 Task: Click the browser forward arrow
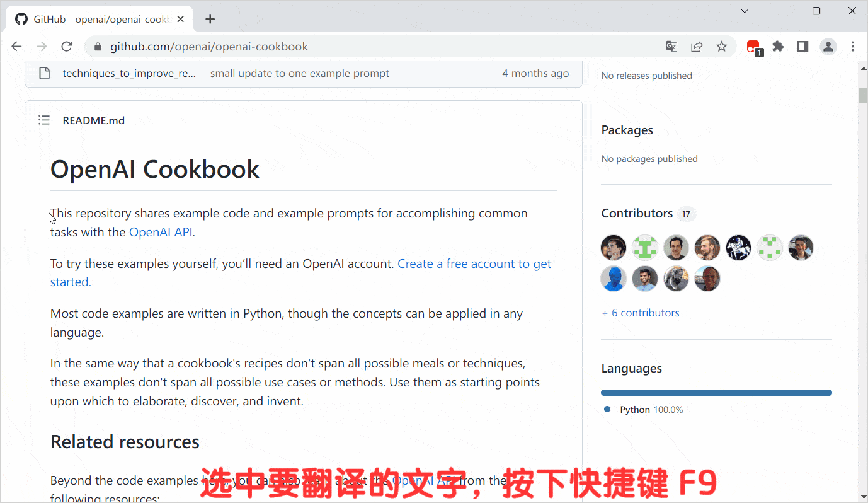(42, 47)
